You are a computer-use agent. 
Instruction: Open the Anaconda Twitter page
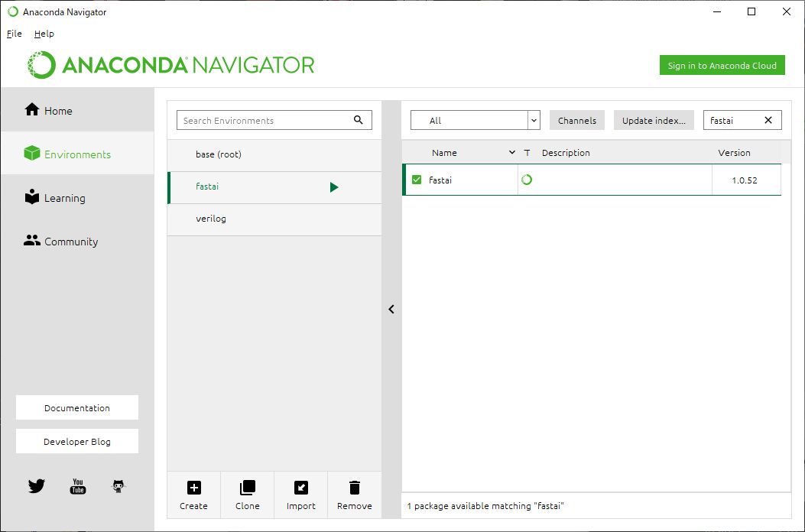tap(37, 485)
